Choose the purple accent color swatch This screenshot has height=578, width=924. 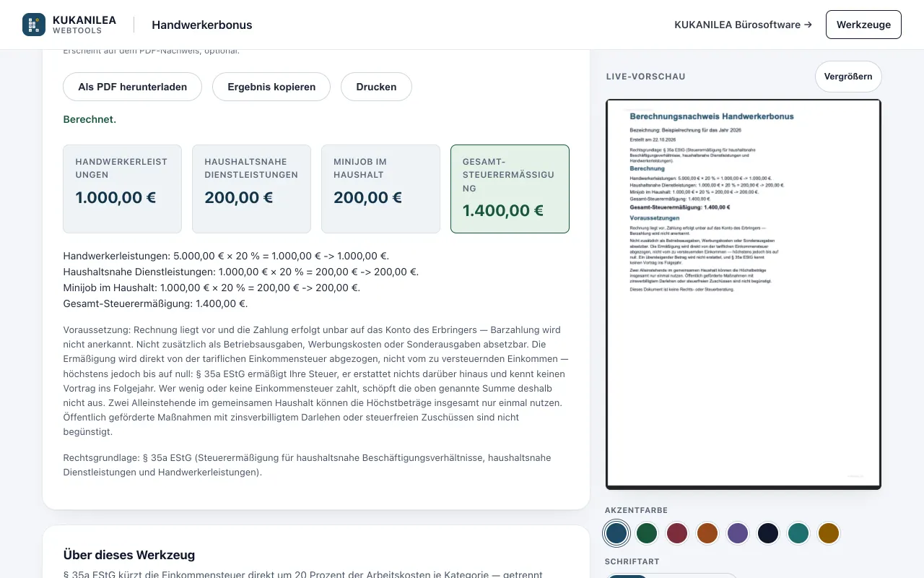(738, 533)
